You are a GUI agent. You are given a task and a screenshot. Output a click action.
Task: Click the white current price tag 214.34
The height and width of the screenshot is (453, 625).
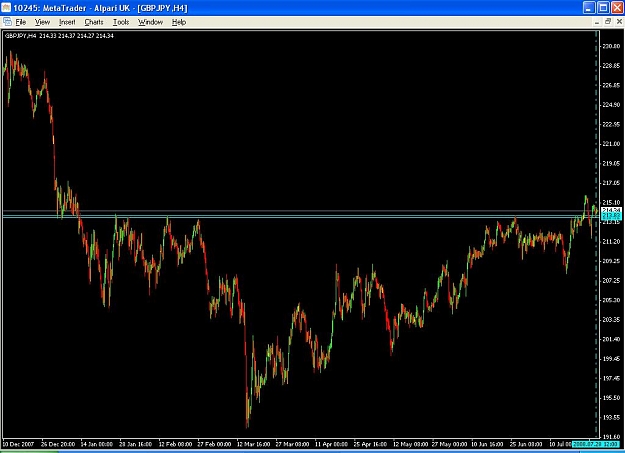coord(611,210)
